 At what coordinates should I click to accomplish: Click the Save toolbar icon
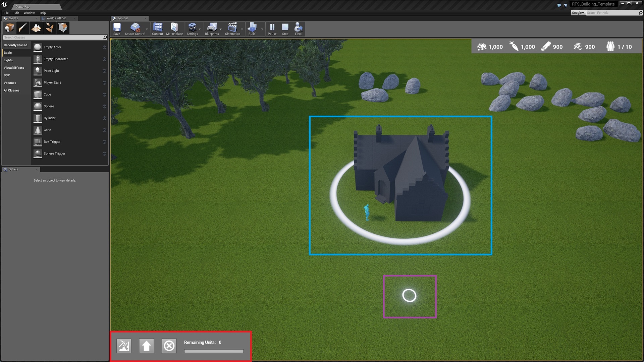(117, 29)
